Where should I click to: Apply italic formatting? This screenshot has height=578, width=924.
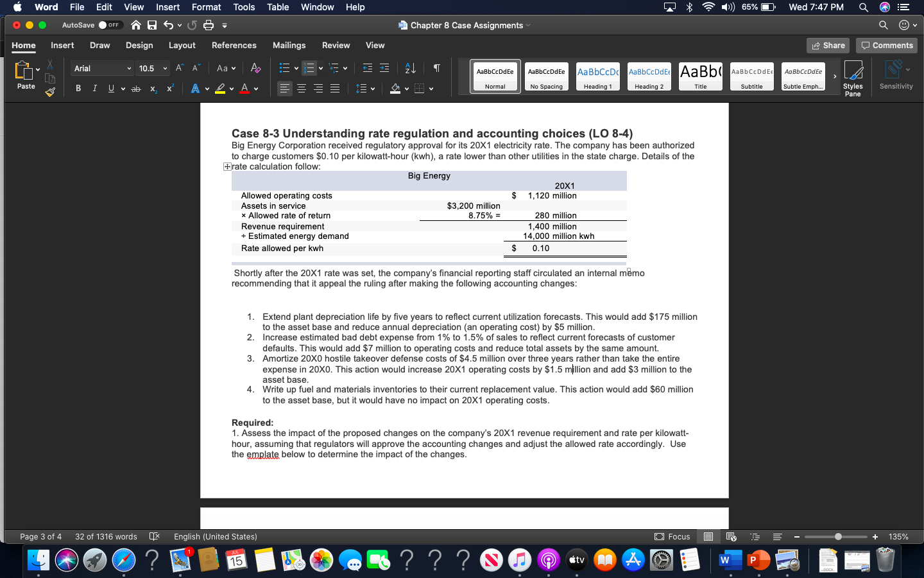click(94, 88)
